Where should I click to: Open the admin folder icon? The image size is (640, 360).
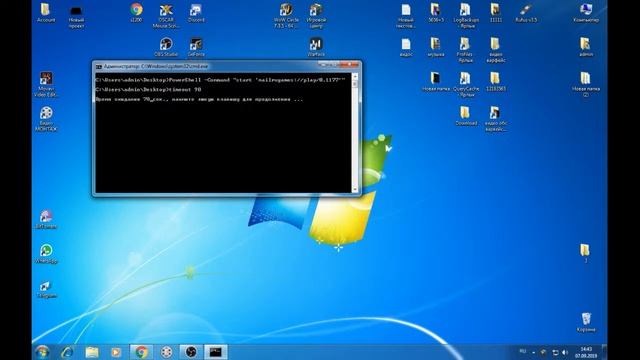coord(586,47)
